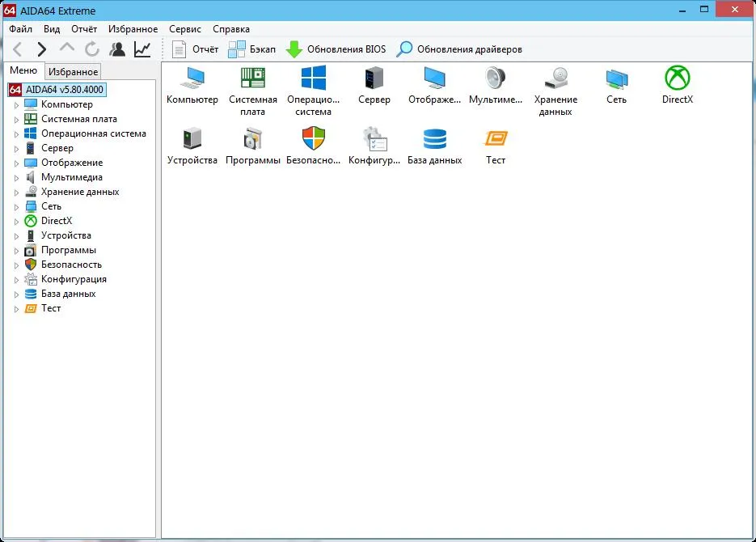Image resolution: width=756 pixels, height=542 pixels.
Task: Select Хранение данных label in the tree
Action: pyautogui.click(x=80, y=192)
